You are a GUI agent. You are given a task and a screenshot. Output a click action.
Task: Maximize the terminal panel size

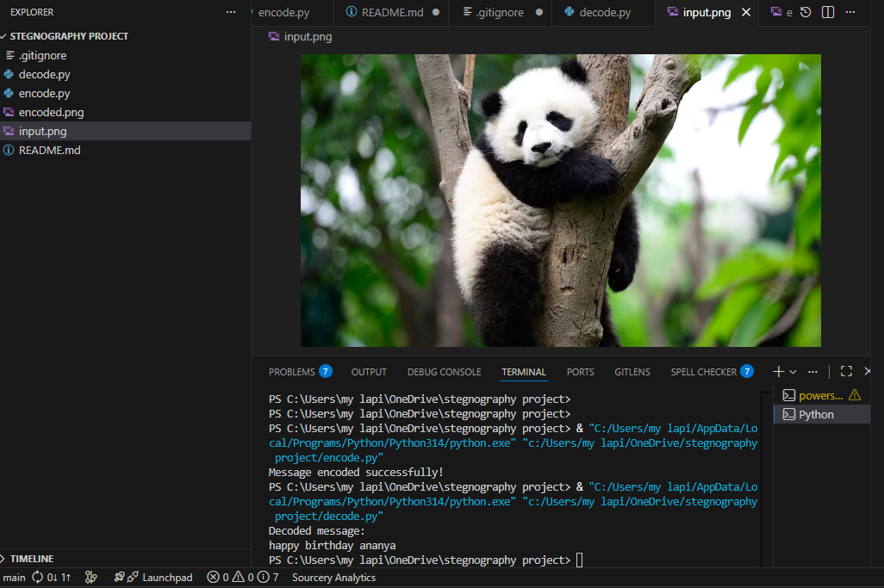(846, 372)
